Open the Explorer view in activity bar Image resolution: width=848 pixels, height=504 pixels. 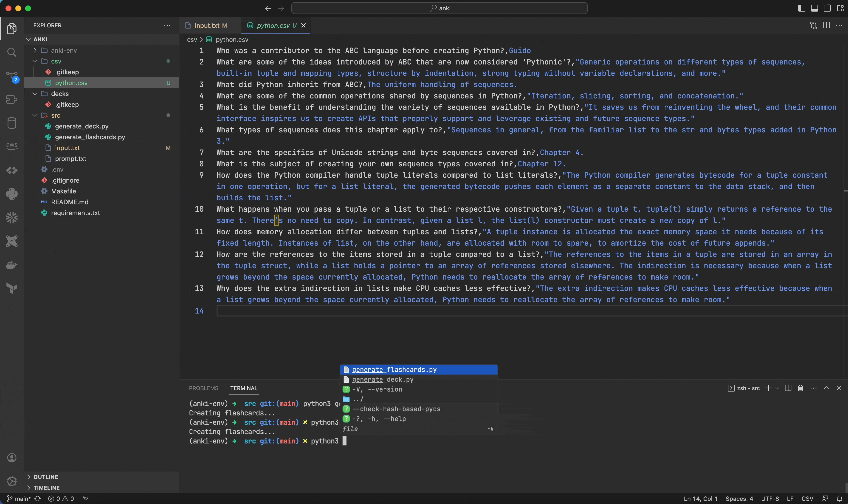[12, 28]
